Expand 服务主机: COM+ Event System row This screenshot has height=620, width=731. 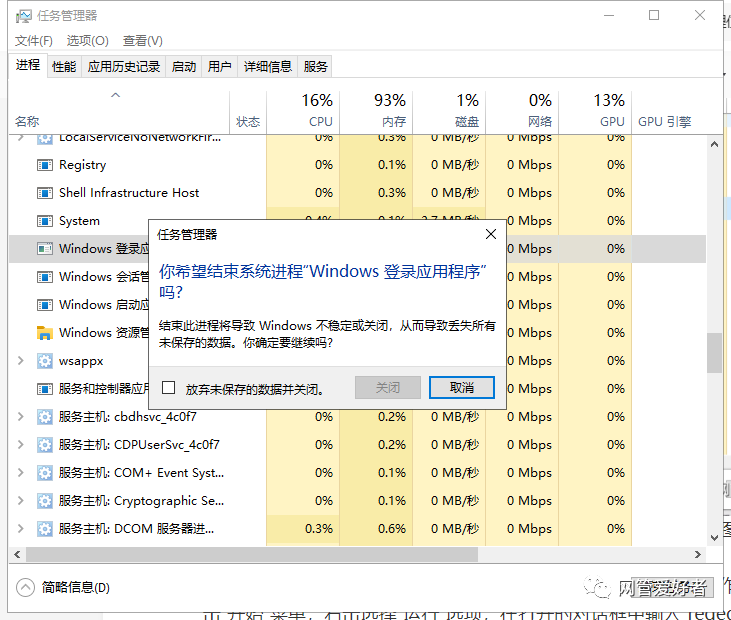click(21, 473)
